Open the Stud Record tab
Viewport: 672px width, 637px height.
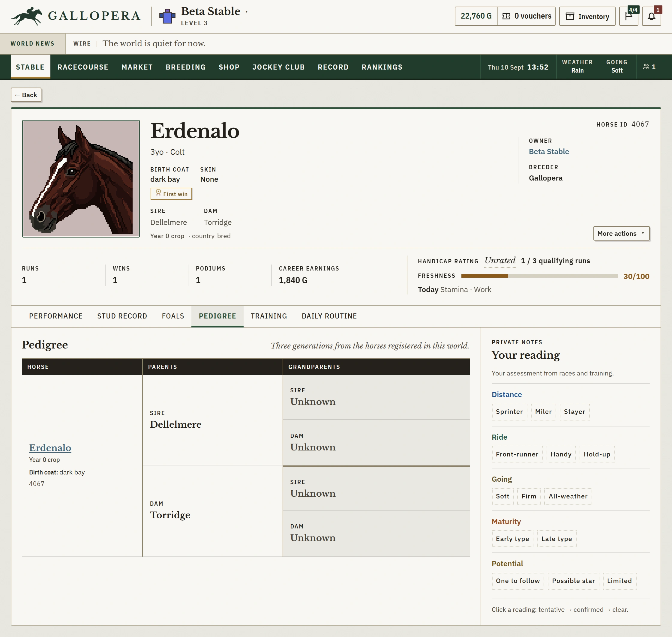(122, 316)
